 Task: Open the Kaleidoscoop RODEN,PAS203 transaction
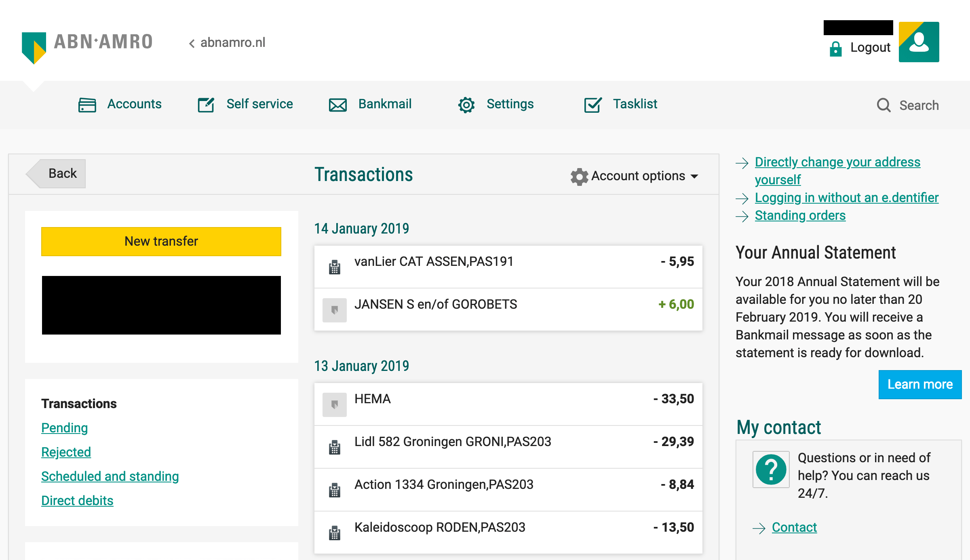click(x=508, y=533)
